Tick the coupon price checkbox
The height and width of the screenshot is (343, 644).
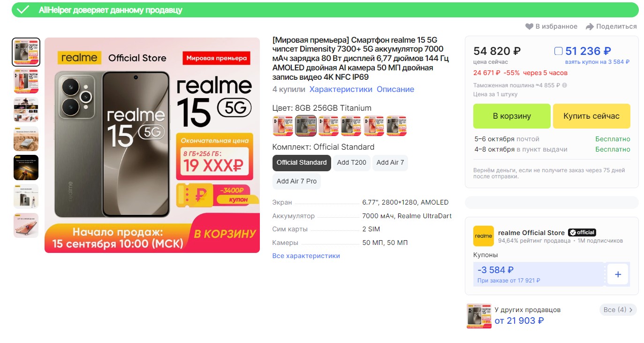tap(558, 51)
